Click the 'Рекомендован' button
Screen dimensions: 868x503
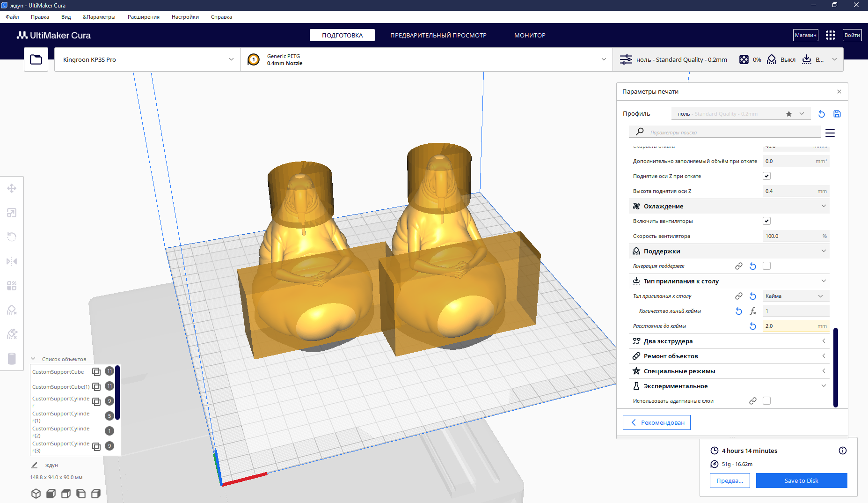click(656, 422)
